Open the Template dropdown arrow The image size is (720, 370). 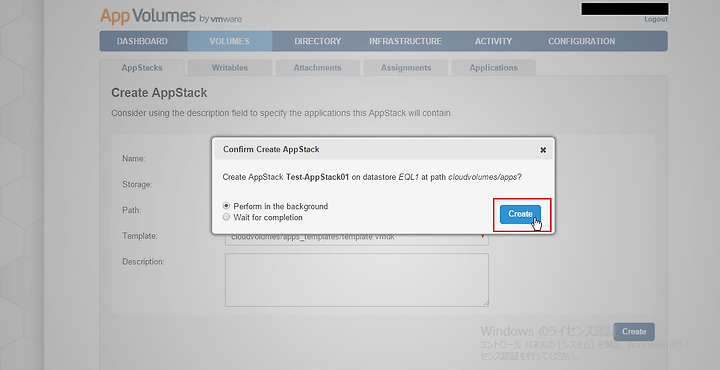482,237
